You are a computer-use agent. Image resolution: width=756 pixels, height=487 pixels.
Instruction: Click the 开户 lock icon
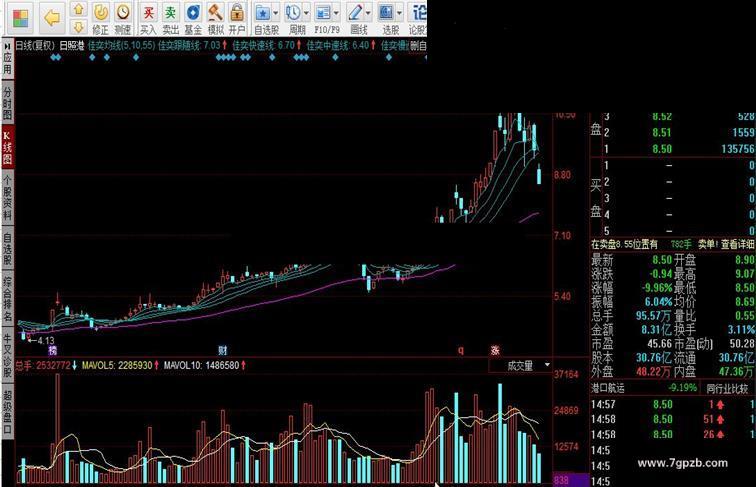pos(237,12)
